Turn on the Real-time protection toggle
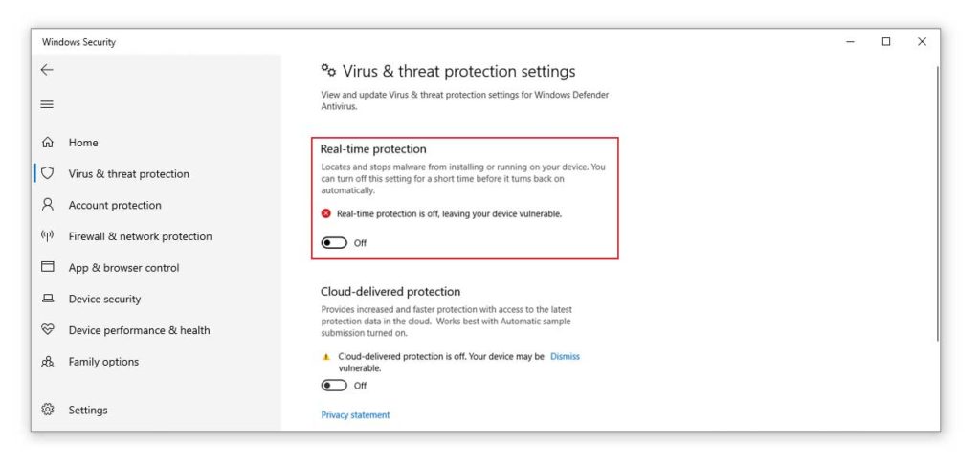980x467 pixels. (x=334, y=242)
